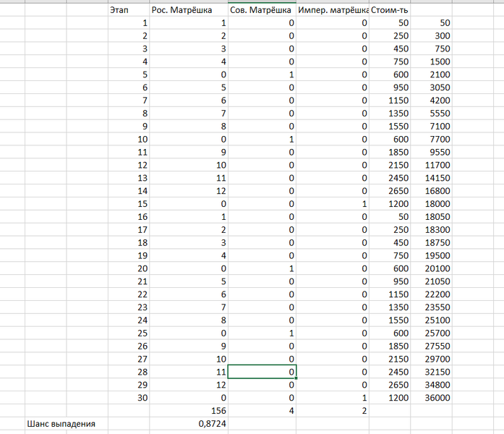Select stage number 30 in Этап column
Viewport: 504px width, 434px height.
click(x=129, y=398)
